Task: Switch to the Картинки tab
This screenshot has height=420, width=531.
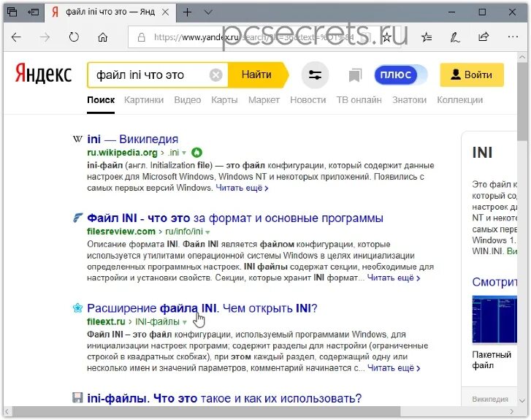Action: coord(144,100)
